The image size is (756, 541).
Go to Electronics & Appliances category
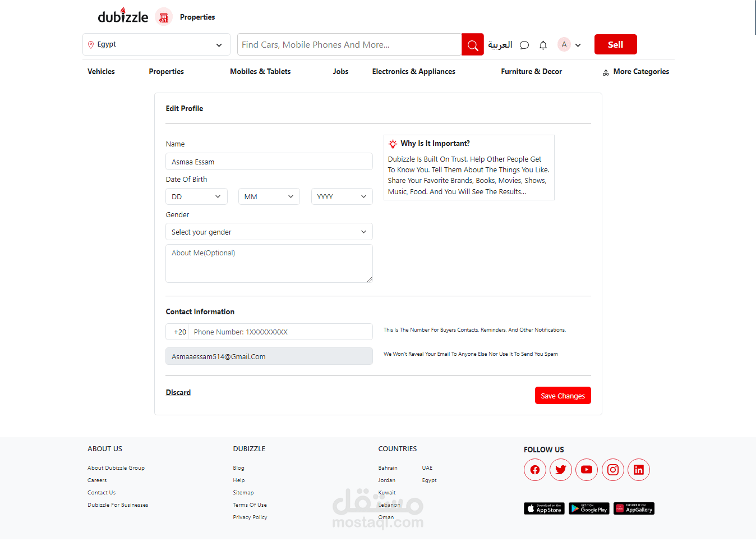[x=414, y=72]
